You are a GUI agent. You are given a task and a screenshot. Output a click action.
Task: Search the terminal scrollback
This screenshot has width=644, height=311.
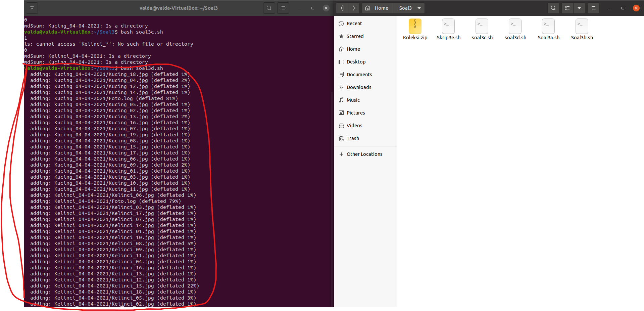(269, 8)
